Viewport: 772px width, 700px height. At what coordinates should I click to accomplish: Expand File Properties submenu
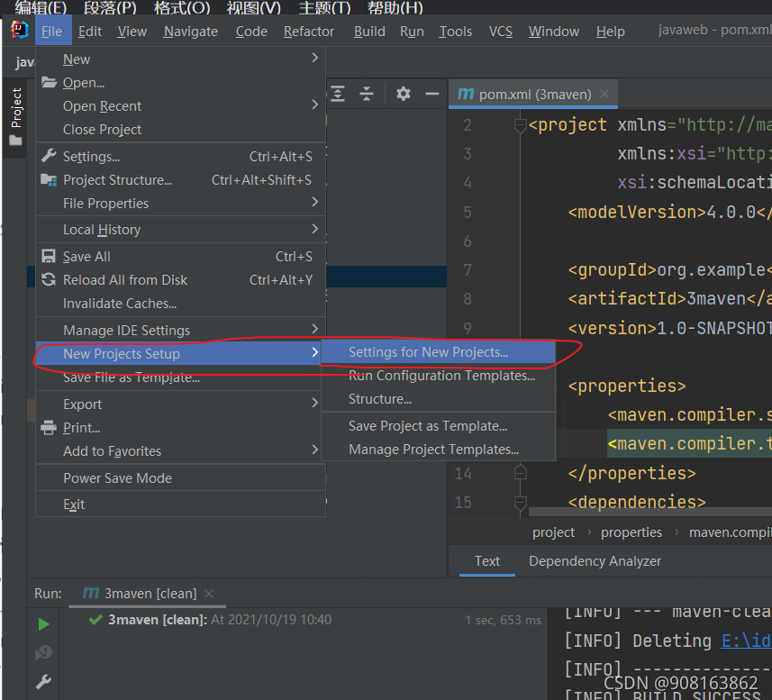(315, 202)
